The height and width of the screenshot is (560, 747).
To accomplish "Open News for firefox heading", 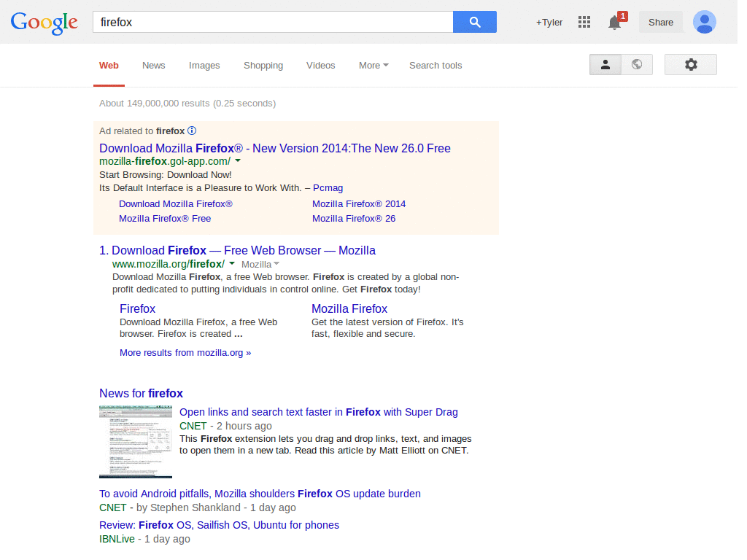I will tap(141, 393).
